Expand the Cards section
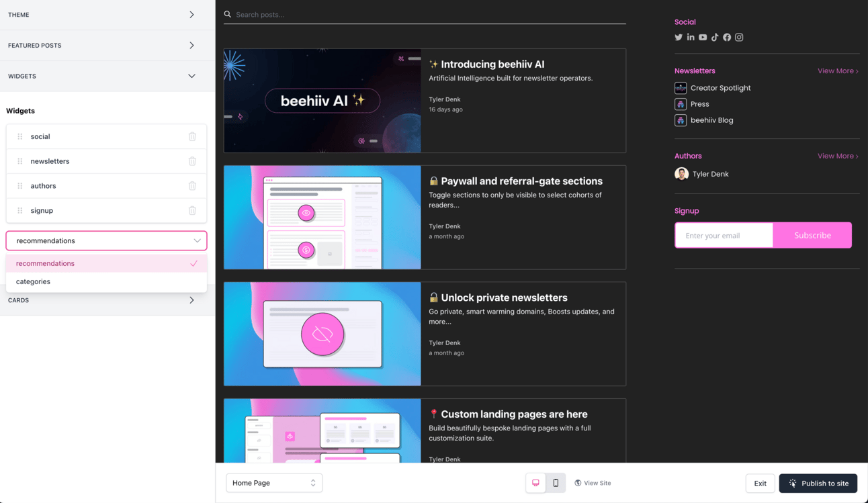Image resolution: width=868 pixels, height=503 pixels. (107, 300)
